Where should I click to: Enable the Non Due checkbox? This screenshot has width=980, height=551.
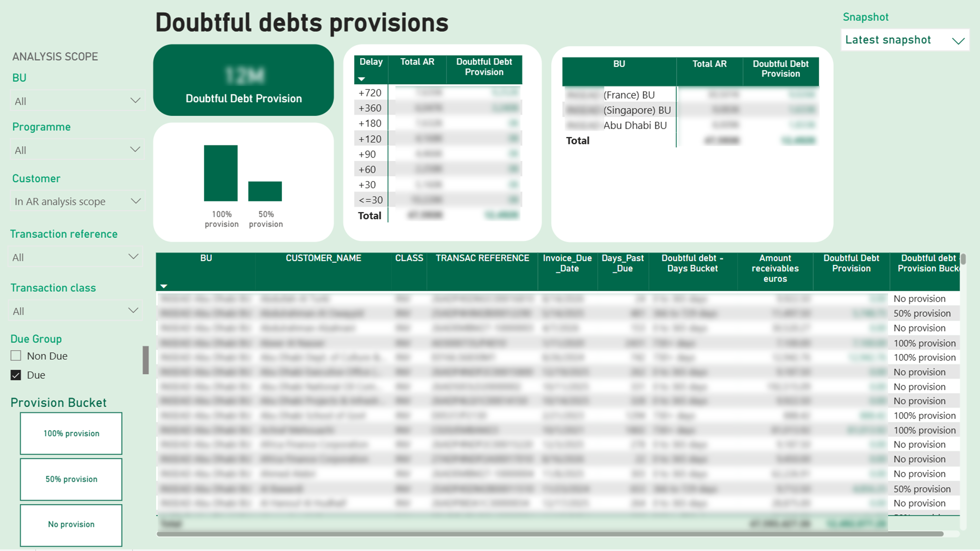pos(16,356)
